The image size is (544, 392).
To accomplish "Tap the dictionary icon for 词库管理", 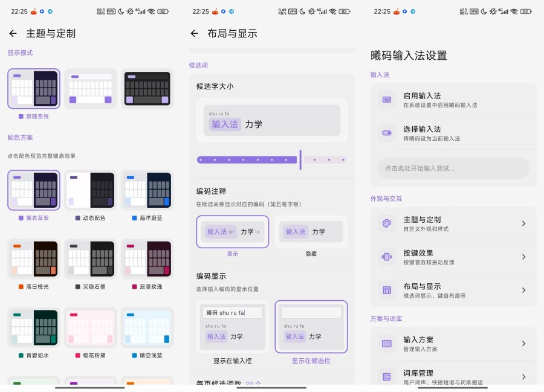I will 386,377.
